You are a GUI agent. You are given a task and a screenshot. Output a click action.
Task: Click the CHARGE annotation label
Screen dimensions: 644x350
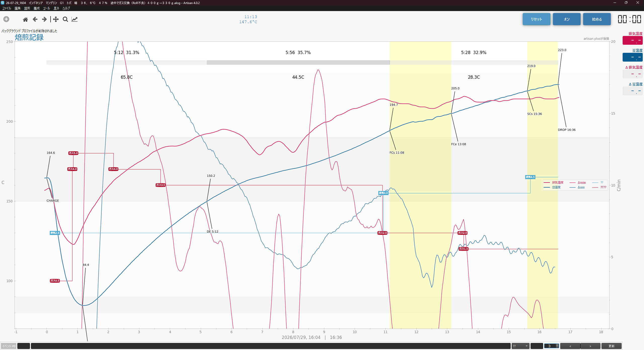tap(53, 201)
